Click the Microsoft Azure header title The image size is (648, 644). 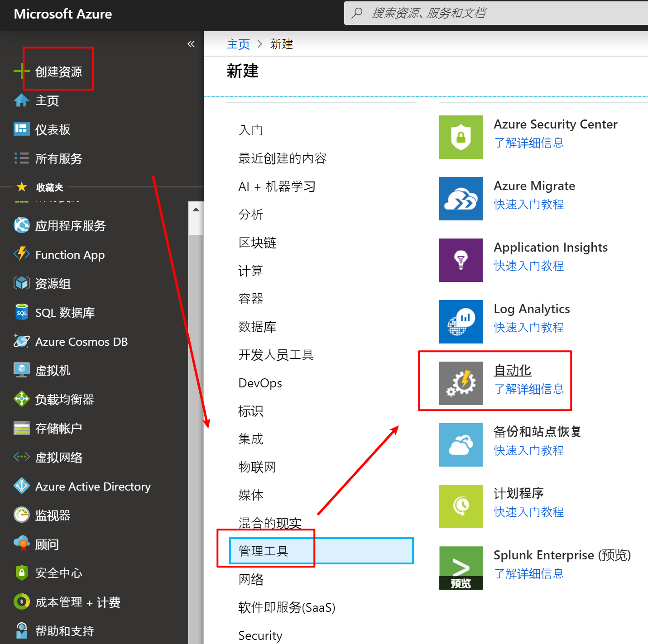pyautogui.click(x=63, y=14)
